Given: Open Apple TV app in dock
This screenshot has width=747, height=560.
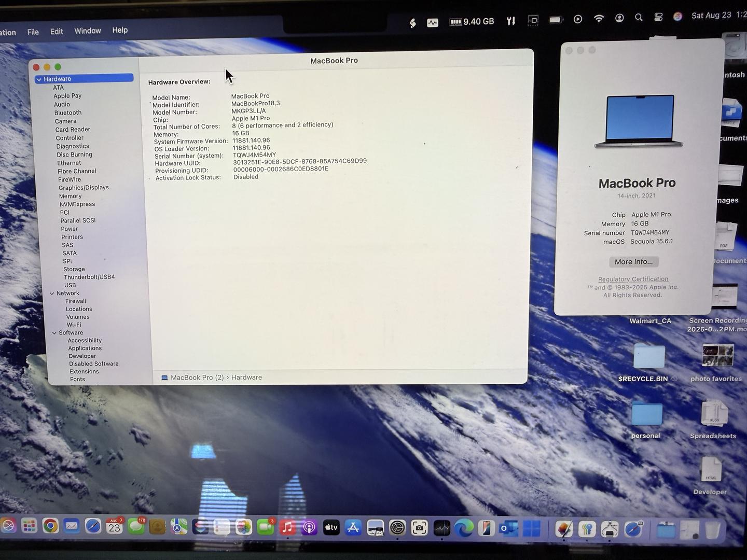Looking at the screenshot, I should click(x=331, y=528).
